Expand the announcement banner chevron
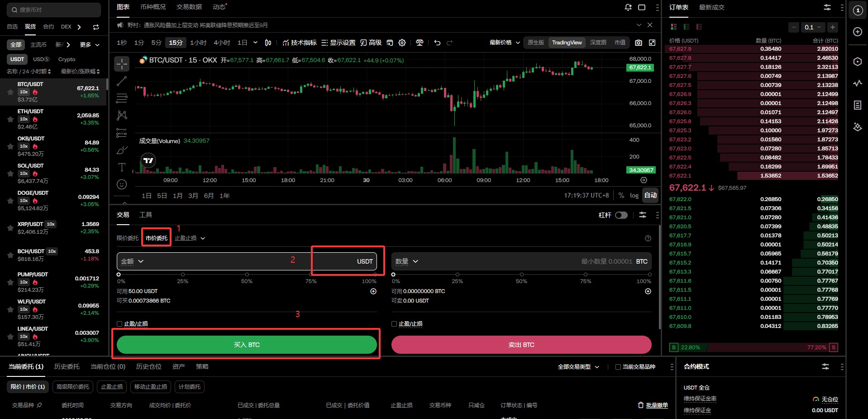868x419 pixels. (639, 25)
